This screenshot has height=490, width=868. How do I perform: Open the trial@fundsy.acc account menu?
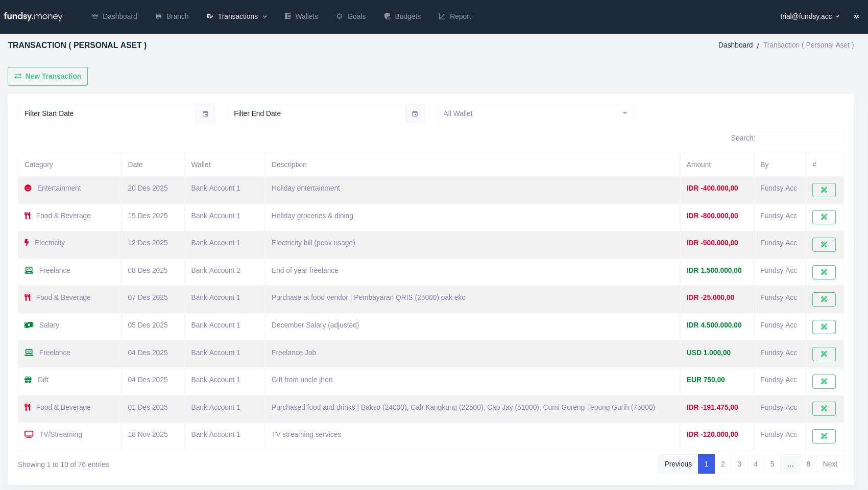coord(809,16)
